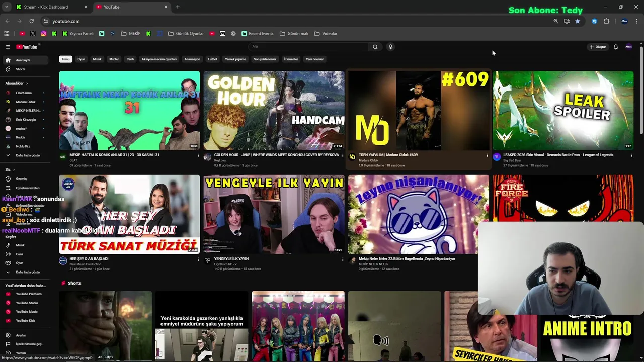The height and width of the screenshot is (362, 644).
Task: Open the tab search dropdown arrow
Action: click(7, 7)
